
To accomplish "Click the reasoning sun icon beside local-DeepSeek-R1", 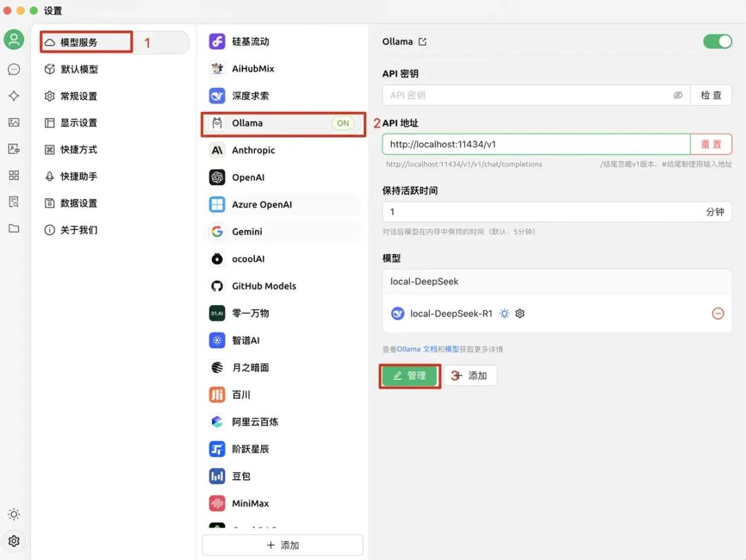I will 504,313.
